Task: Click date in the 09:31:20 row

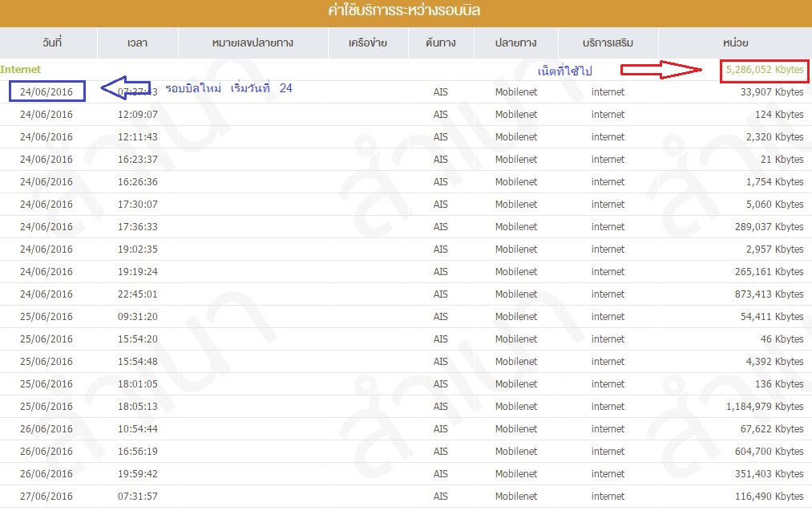Action: click(46, 316)
